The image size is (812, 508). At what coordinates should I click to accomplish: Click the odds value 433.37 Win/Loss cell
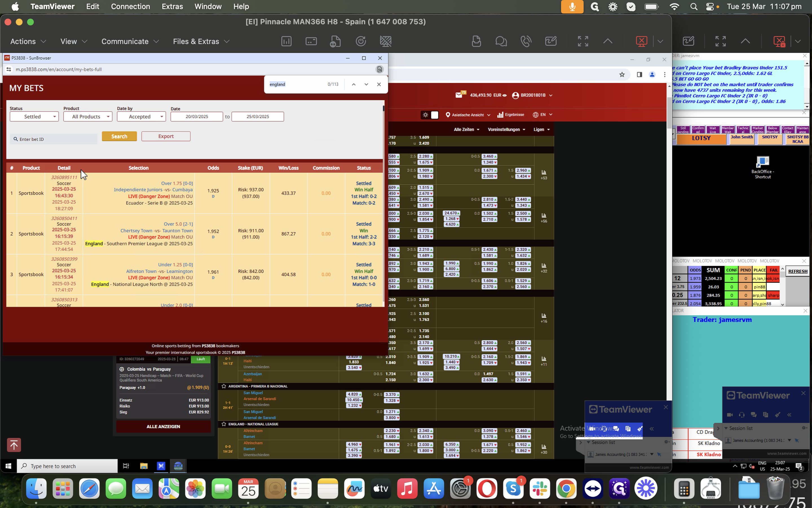coord(288,193)
